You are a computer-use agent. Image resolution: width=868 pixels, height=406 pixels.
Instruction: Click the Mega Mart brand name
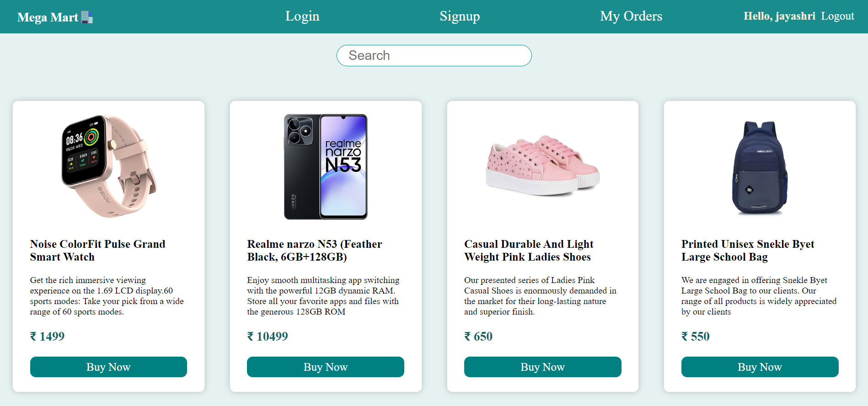pyautogui.click(x=48, y=17)
